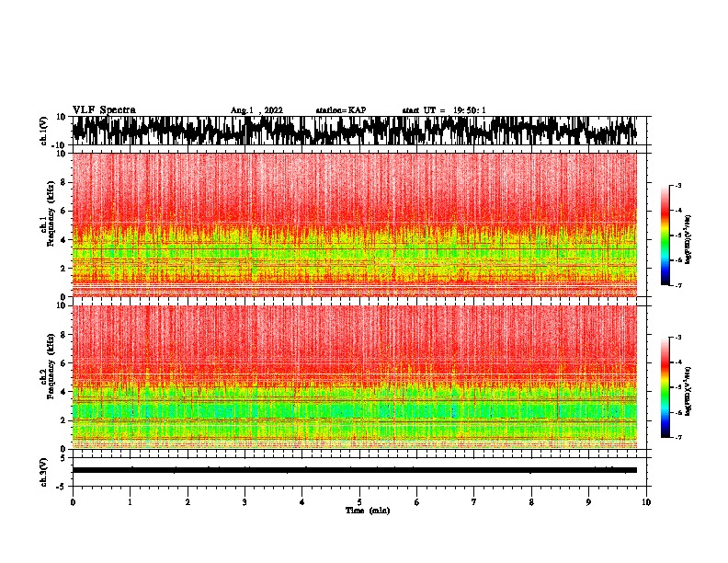This screenshot has height=563, width=728.
Task: Click the "Aug.1, 2022" date text
Action: (256, 110)
